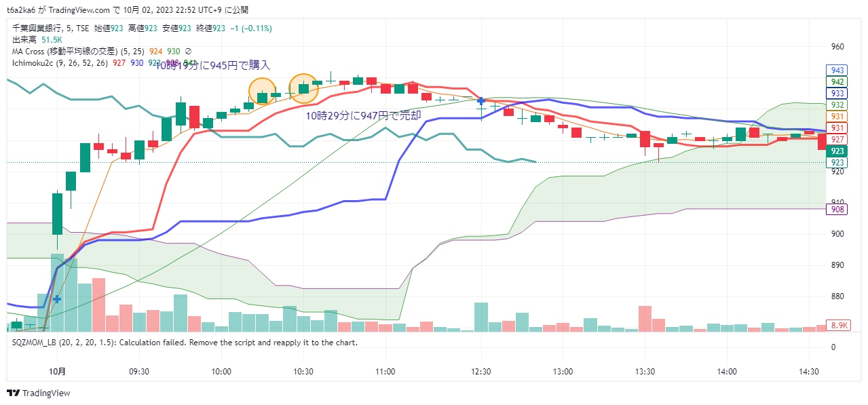
Task: Click the TradingView logo at bottom left
Action: pyautogui.click(x=39, y=393)
